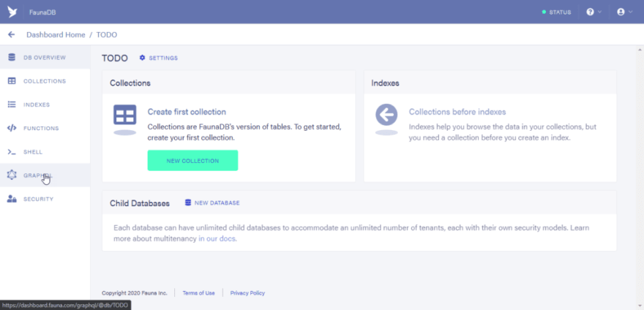Open Security section label
Image resolution: width=644 pixels, height=310 pixels.
click(x=39, y=199)
